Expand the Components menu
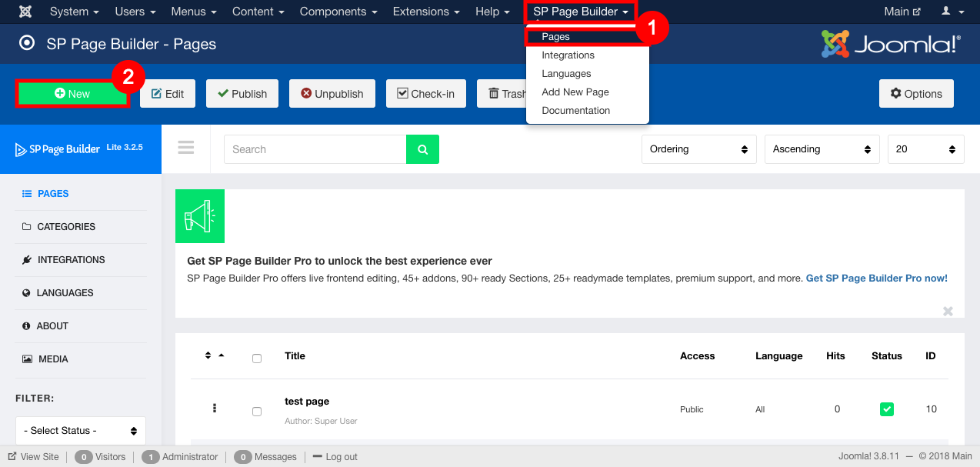 tap(338, 12)
